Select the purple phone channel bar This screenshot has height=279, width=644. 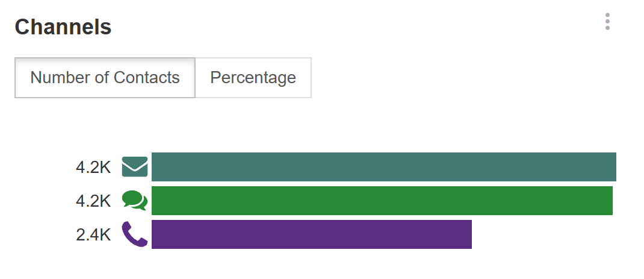click(x=311, y=234)
